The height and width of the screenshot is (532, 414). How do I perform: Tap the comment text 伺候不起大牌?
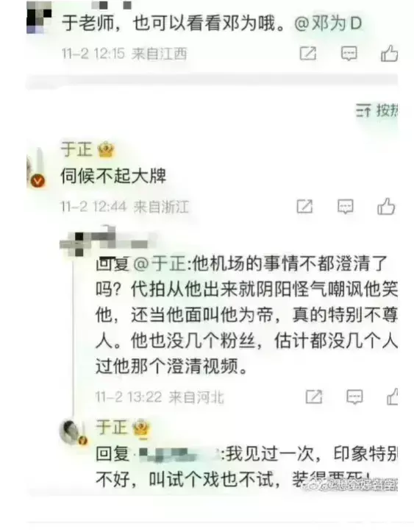113,176
